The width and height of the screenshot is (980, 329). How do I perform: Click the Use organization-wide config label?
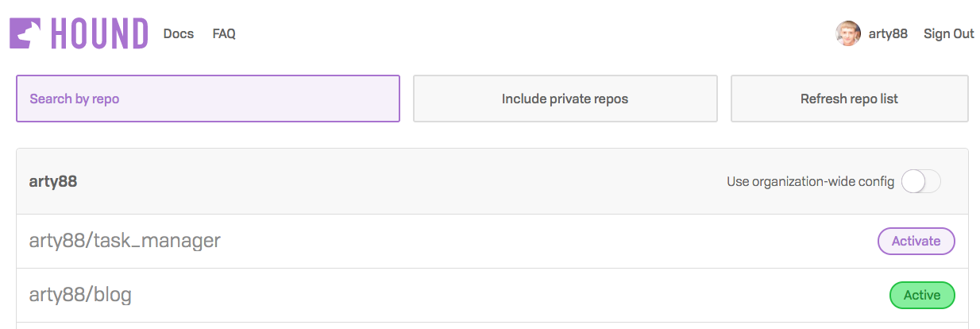pyautogui.click(x=810, y=181)
